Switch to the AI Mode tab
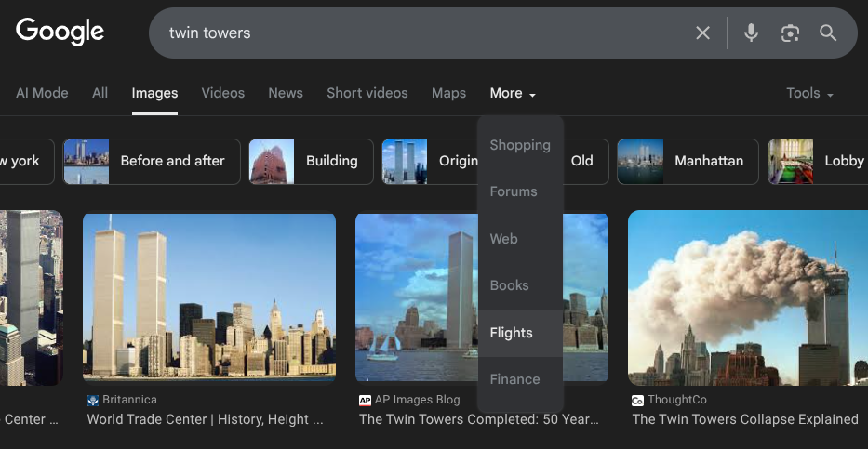868x449 pixels. pos(42,93)
